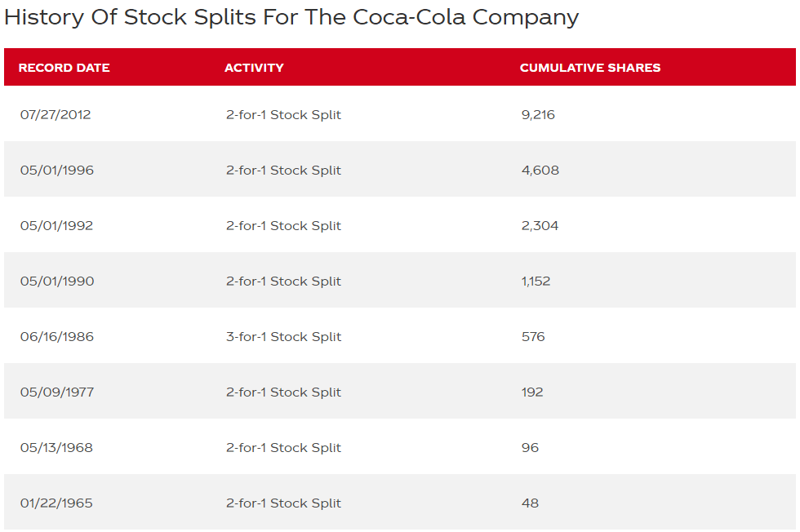Click the page title heading text
This screenshot has width=800, height=532.
click(291, 17)
